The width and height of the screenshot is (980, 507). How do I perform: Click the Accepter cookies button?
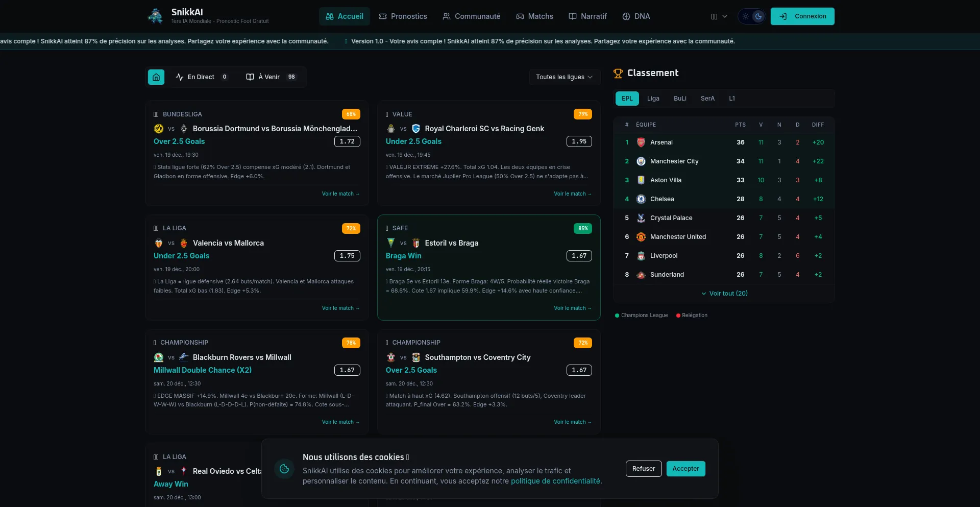pos(685,469)
